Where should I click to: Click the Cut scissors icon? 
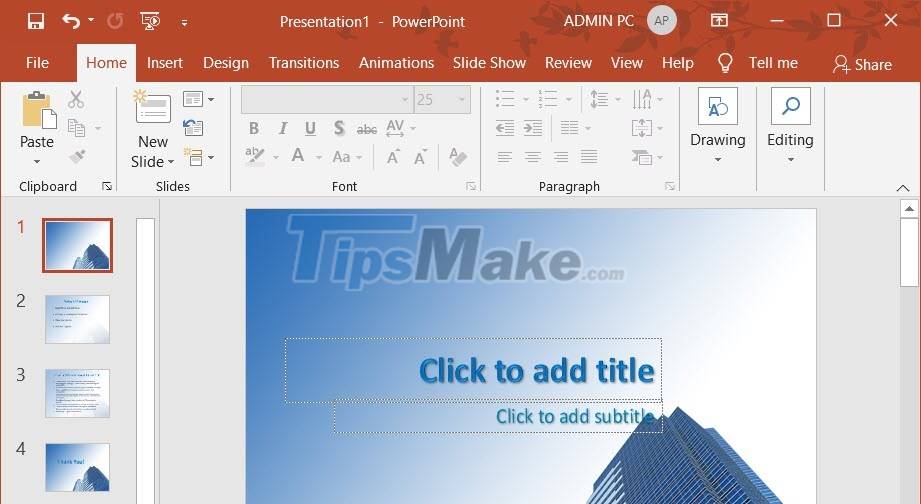pyautogui.click(x=76, y=99)
